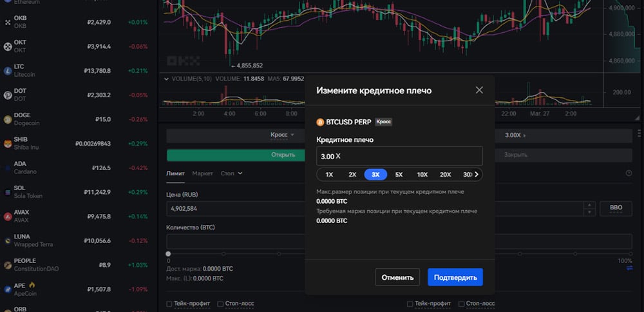
Task: Click the OKT coin icon
Action: tap(7, 46)
